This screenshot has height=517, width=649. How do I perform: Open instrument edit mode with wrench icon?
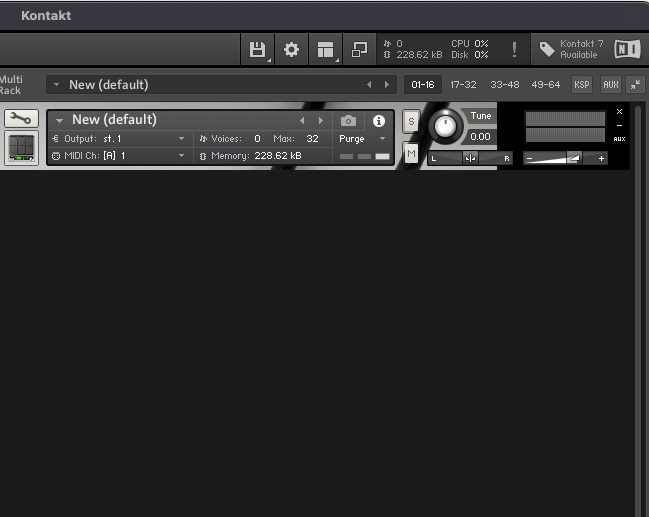(19, 119)
